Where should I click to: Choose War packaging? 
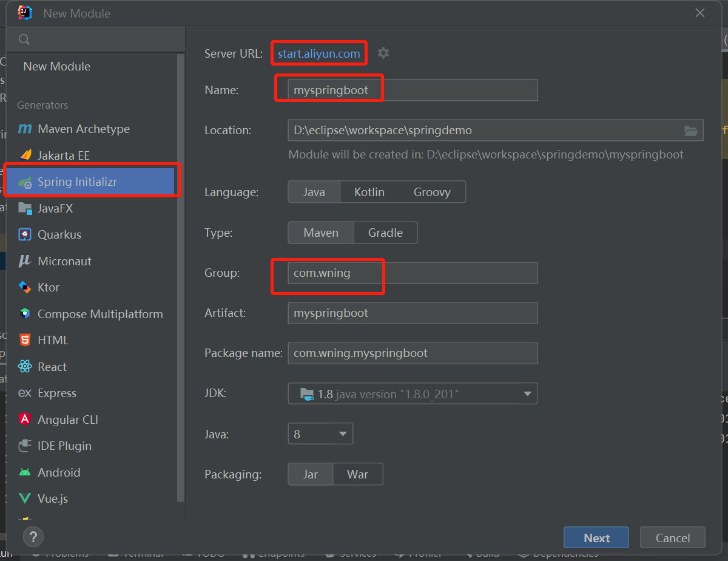point(357,474)
